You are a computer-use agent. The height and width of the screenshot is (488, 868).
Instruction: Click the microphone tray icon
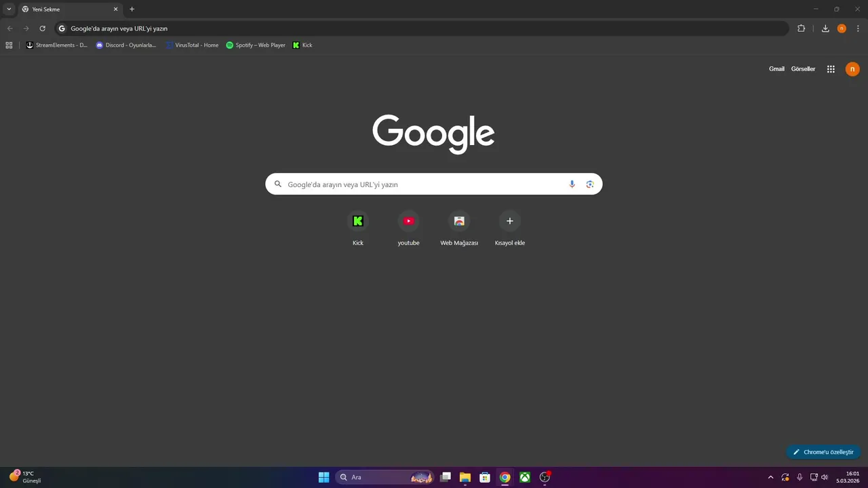(x=800, y=477)
